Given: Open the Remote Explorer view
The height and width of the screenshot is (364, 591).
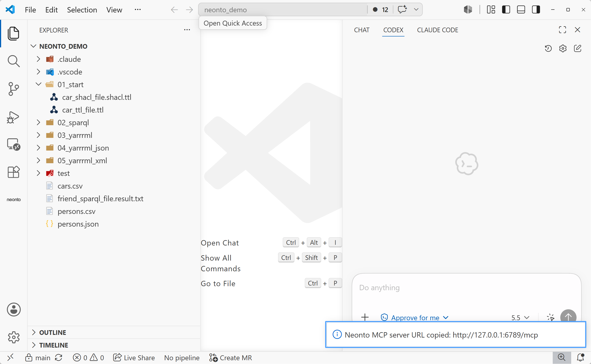Looking at the screenshot, I should [14, 145].
